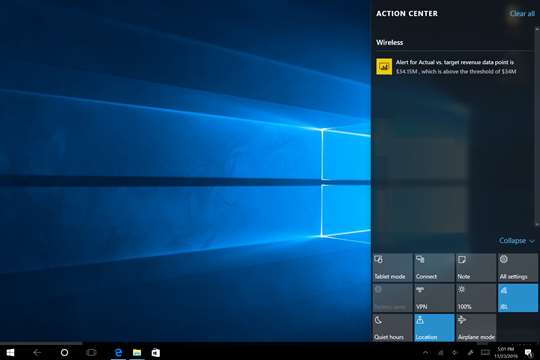540x360 pixels.
Task: Toggle Tablet mode quick action
Action: coord(393,268)
